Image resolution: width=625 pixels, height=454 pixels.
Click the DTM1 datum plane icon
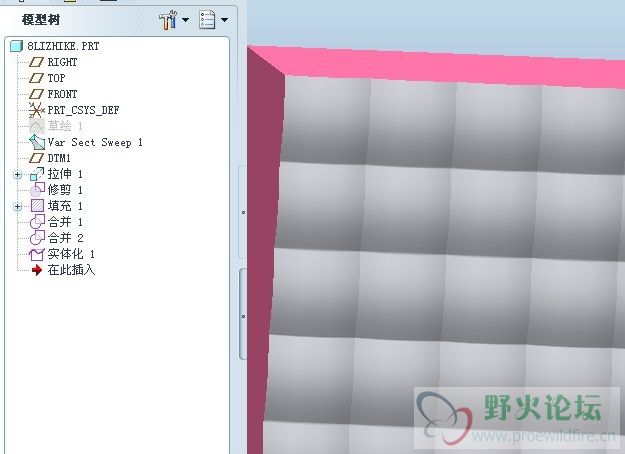coord(36,158)
